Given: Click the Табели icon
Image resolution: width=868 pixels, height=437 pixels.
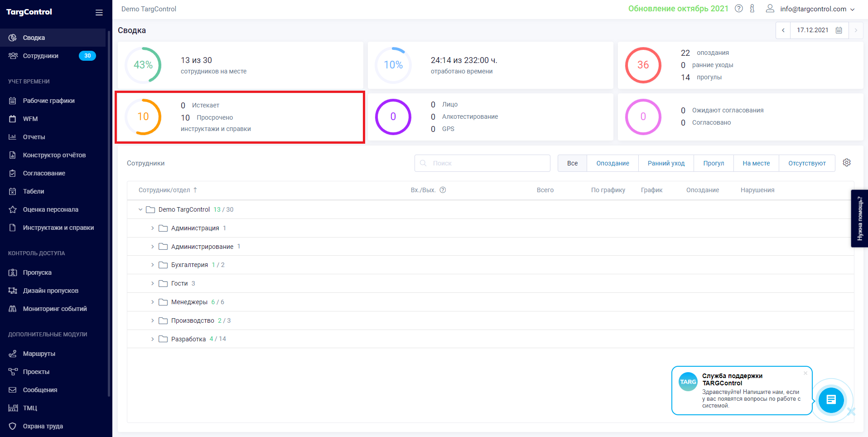Looking at the screenshot, I should coord(13,191).
